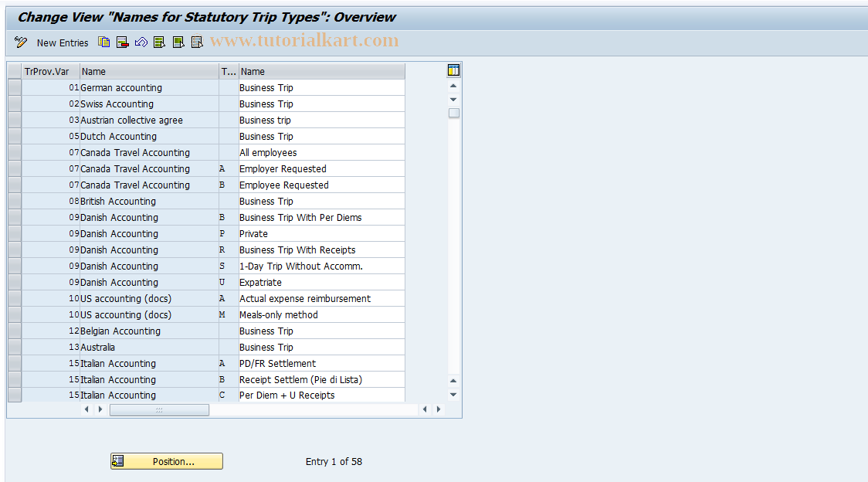The width and height of the screenshot is (868, 482).
Task: Click Business Trip With Receipts field
Action: pos(321,249)
